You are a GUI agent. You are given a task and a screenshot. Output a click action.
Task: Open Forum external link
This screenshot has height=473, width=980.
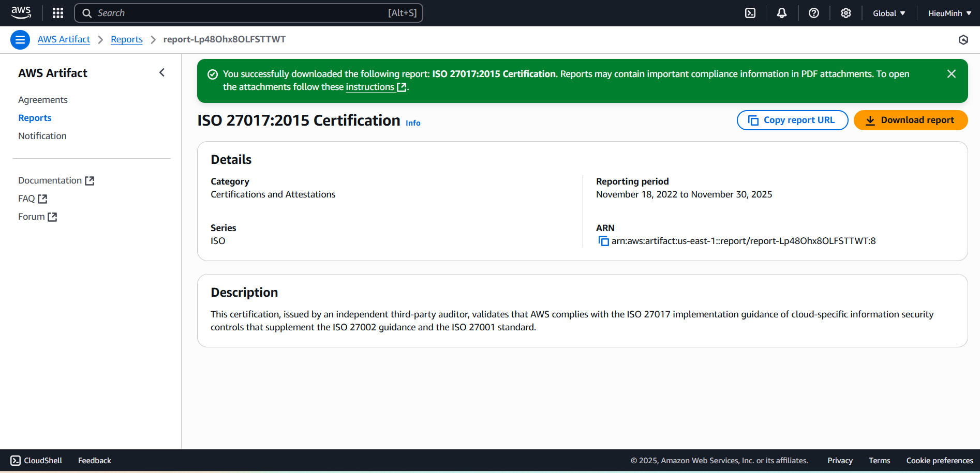pyautogui.click(x=37, y=217)
